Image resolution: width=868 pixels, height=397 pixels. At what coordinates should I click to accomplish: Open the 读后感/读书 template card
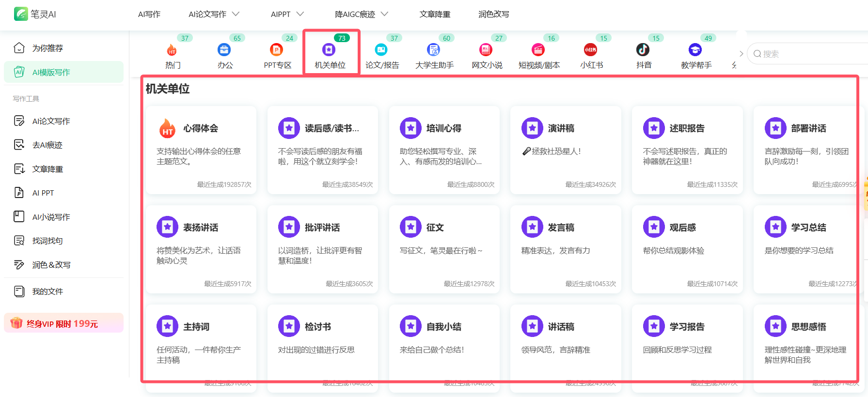(322, 150)
